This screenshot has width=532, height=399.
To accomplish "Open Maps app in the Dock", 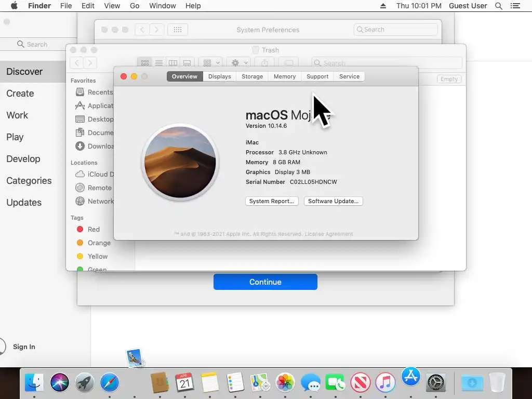I will [x=260, y=382].
